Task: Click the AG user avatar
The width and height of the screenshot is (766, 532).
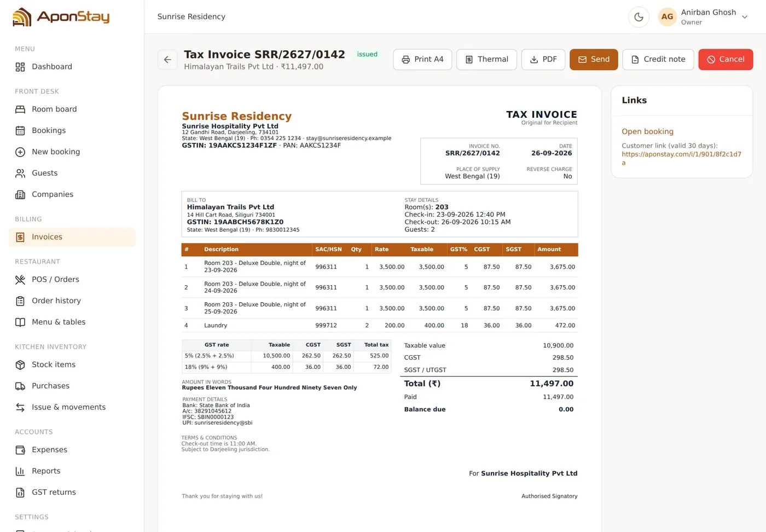Action: coord(667,17)
